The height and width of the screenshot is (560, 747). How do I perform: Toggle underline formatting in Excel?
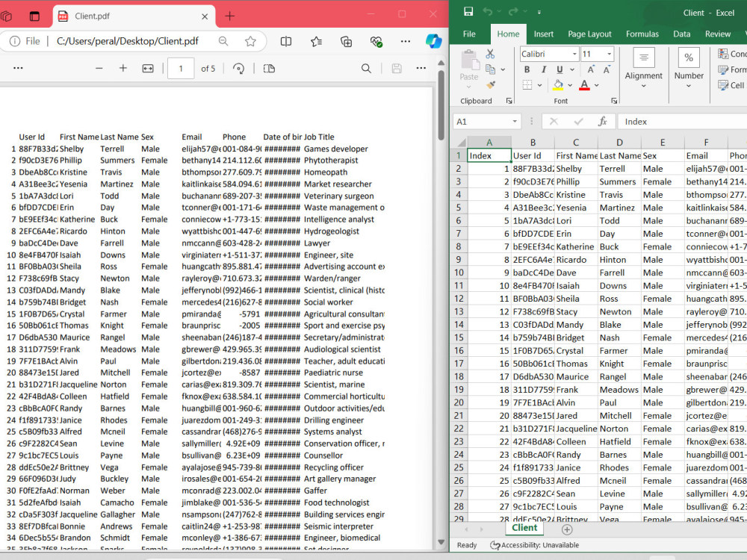coord(560,69)
